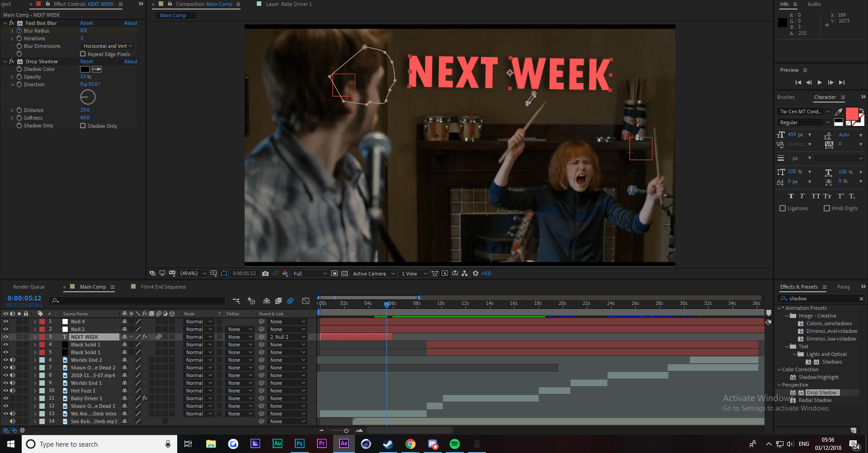The height and width of the screenshot is (453, 868).
Task: Open the Shadow Color swatch
Action: tap(85, 69)
